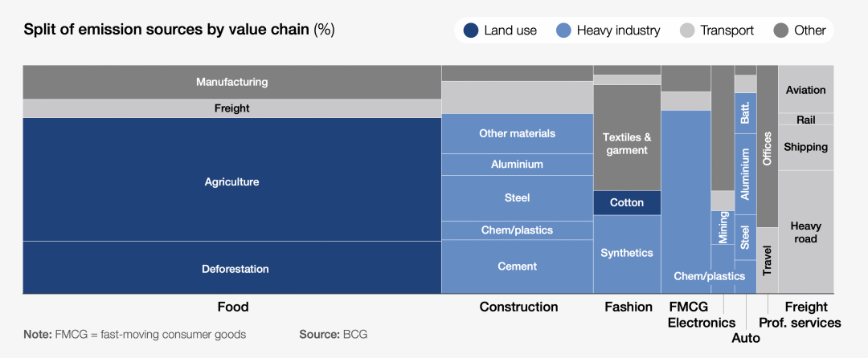Click the Chem/plastics segment in Construction
The image size is (868, 358).
tap(517, 230)
